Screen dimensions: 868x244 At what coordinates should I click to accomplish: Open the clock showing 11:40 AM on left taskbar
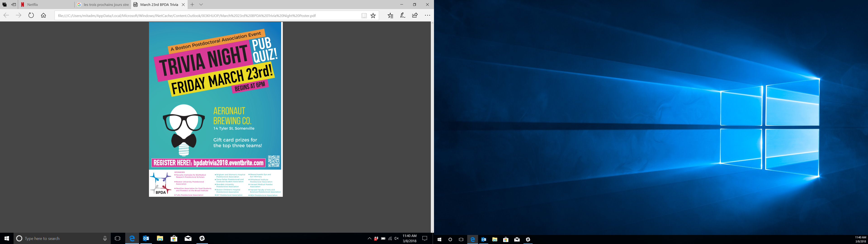409,238
